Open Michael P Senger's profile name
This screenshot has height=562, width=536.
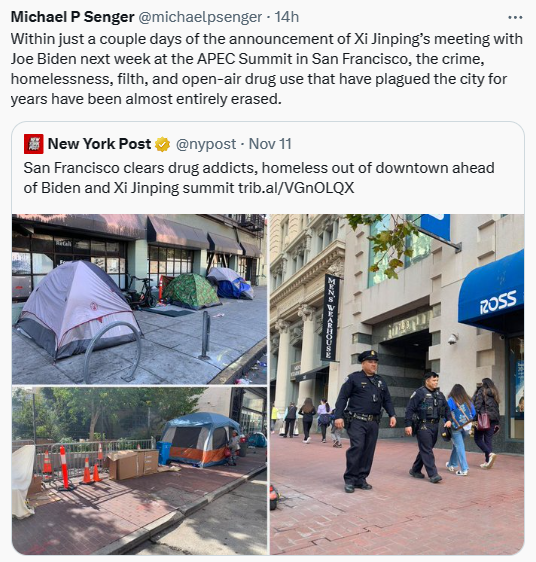(x=72, y=17)
